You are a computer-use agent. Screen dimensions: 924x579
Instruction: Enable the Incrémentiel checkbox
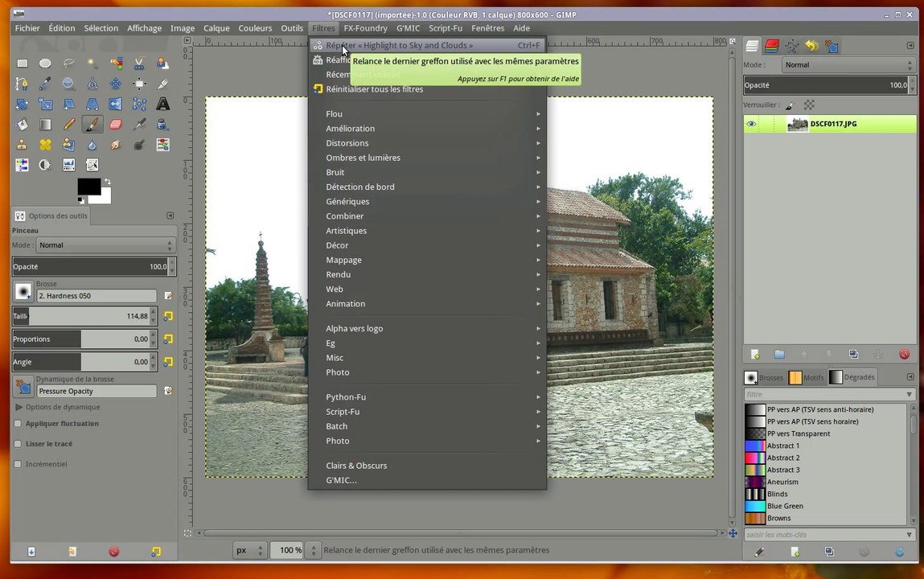click(x=18, y=464)
